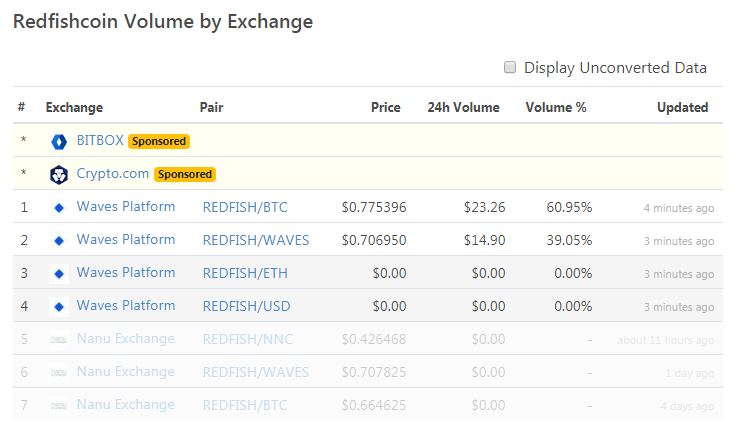
Task: Open the REDFISH/BTC pair on Waves Platform
Action: click(245, 207)
